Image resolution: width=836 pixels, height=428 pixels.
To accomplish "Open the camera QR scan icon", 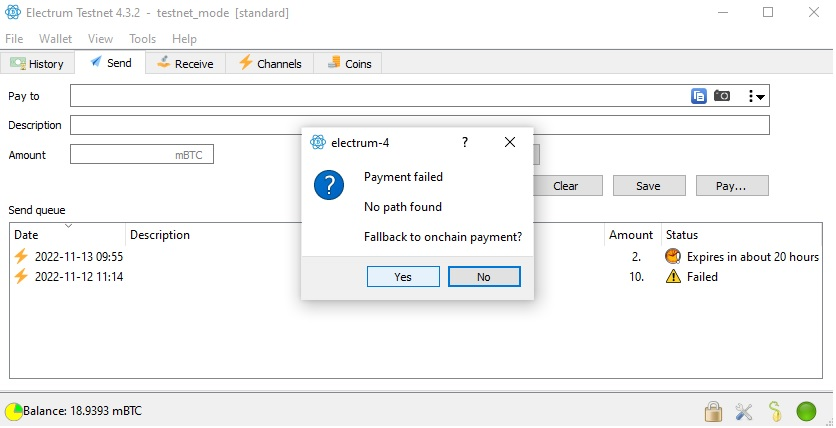I will coord(722,96).
